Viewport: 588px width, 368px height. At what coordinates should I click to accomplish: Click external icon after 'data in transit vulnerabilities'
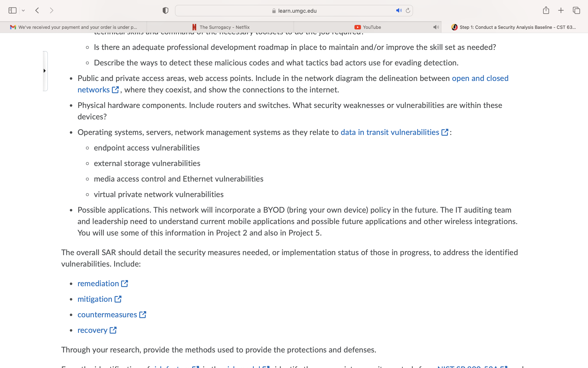pyautogui.click(x=445, y=132)
